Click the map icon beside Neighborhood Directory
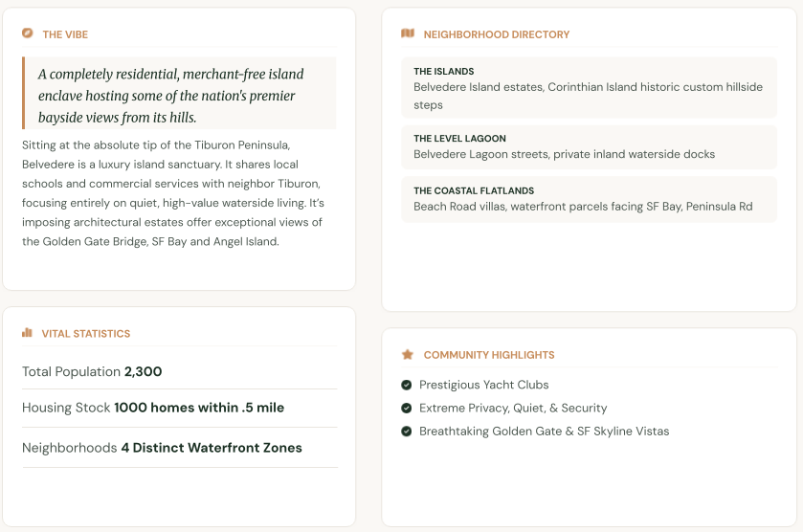Screen dimensions: 803x532 (408, 33)
